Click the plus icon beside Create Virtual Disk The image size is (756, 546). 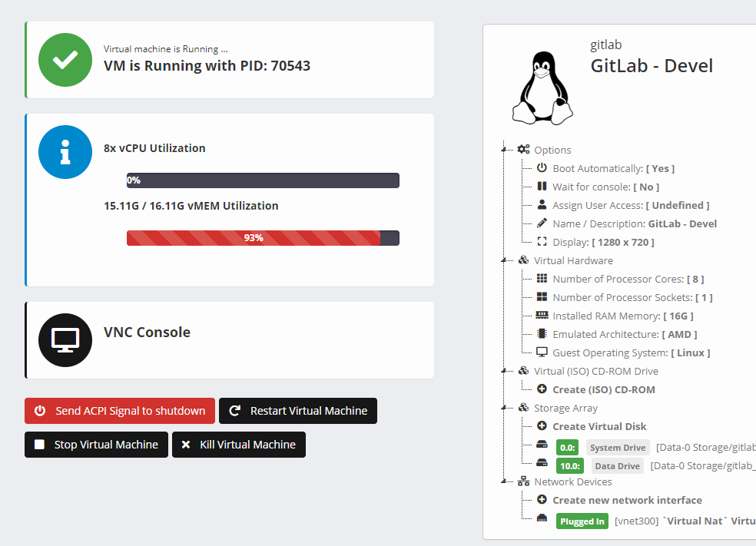click(x=542, y=425)
